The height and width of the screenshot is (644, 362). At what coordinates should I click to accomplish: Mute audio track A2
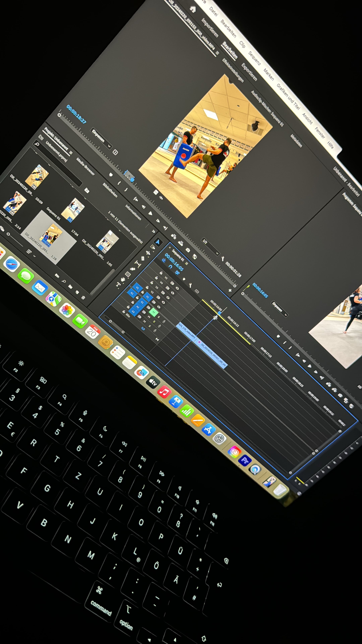pos(149,317)
